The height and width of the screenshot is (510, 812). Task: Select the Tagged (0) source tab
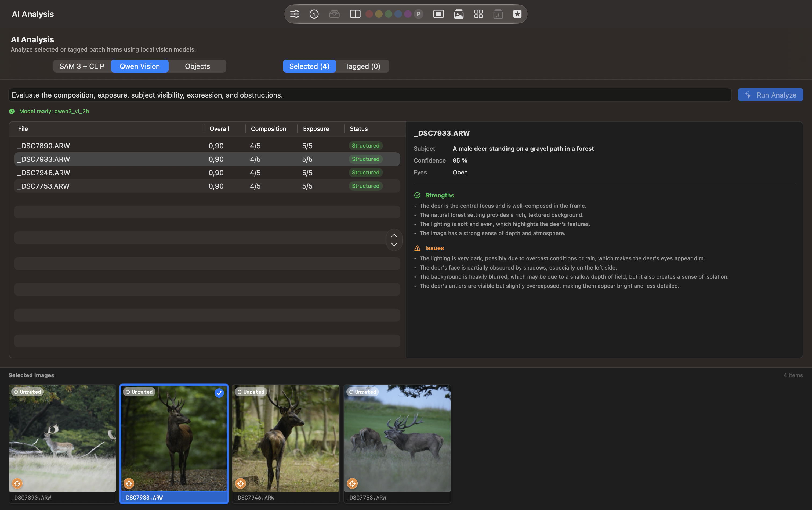point(363,66)
